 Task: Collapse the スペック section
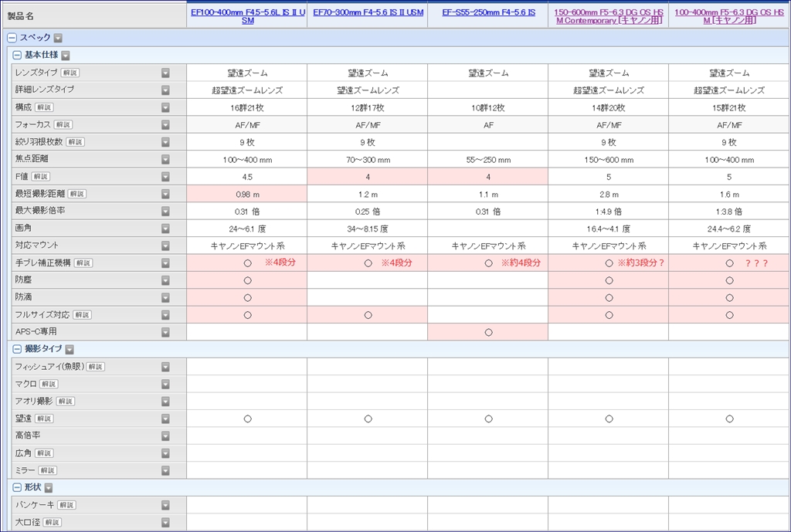click(12, 38)
